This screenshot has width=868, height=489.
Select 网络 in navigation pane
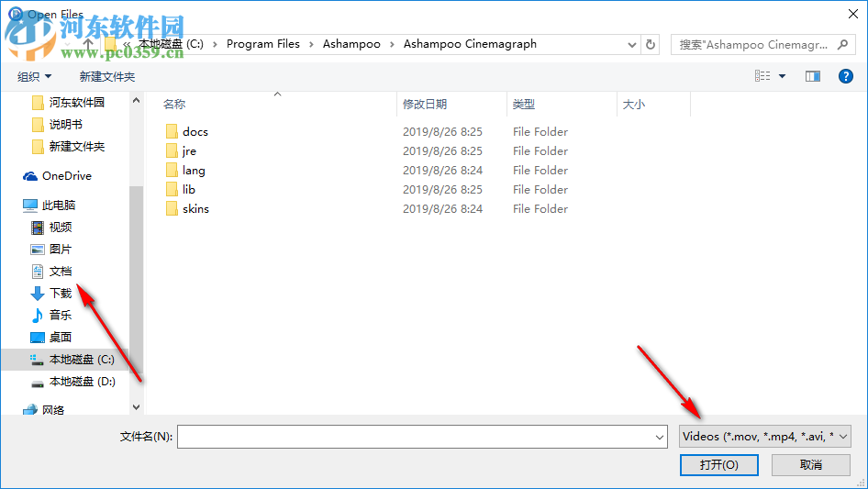[43, 410]
